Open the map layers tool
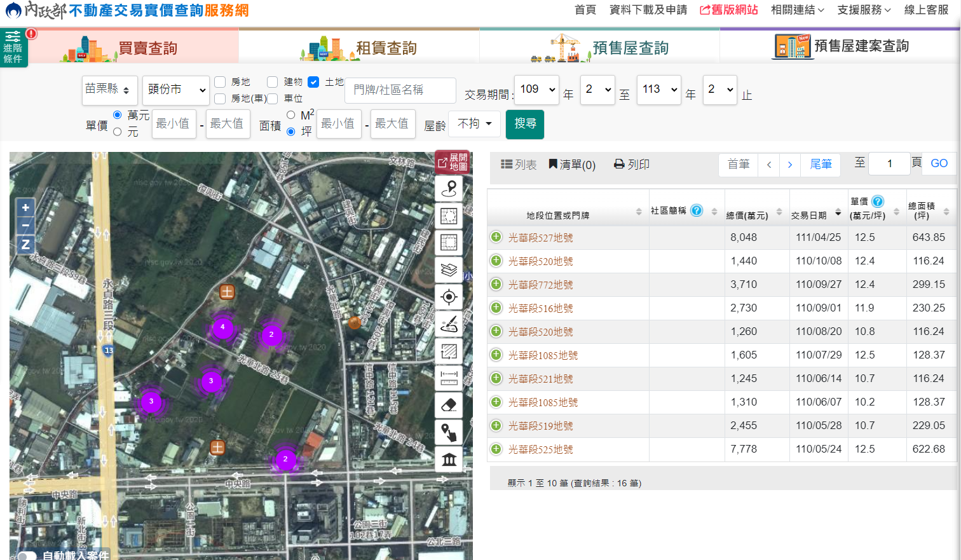 (449, 270)
